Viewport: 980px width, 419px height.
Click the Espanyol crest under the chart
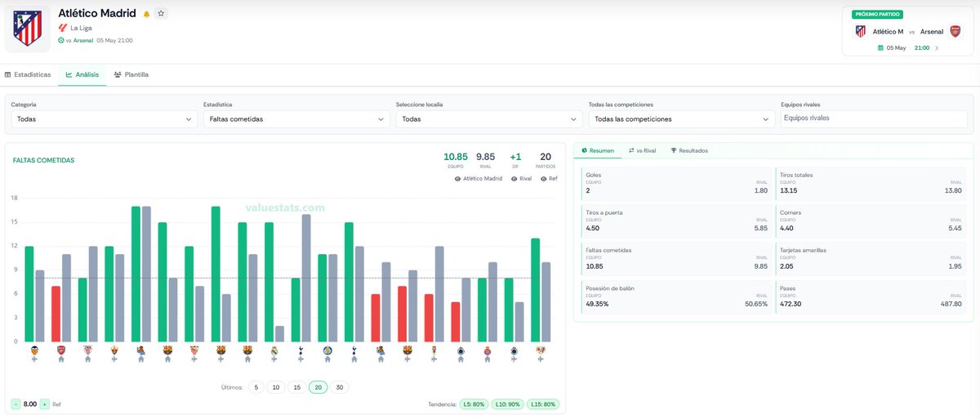point(488,350)
